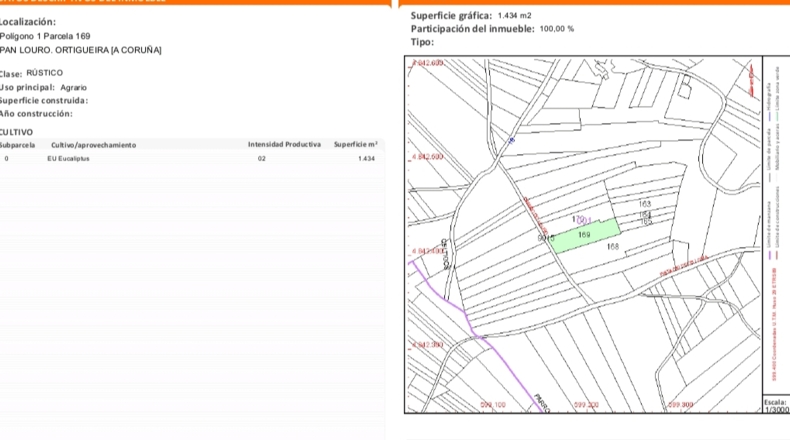Click the '4.842.300' northing coordinate on map

[428, 345]
